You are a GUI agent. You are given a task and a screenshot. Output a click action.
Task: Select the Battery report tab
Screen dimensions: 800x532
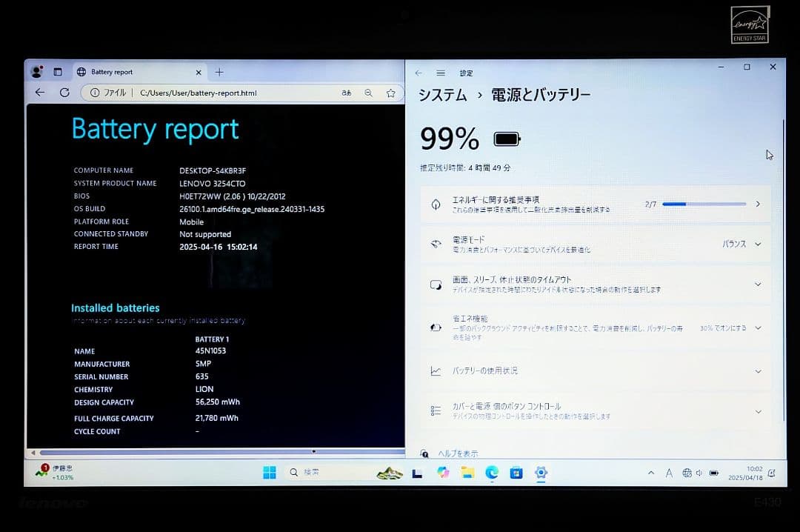(140, 72)
